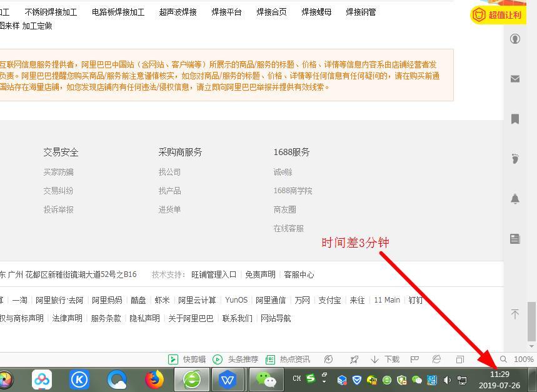
Task: Switch to WeChat in the taskbar
Action: coord(266,379)
